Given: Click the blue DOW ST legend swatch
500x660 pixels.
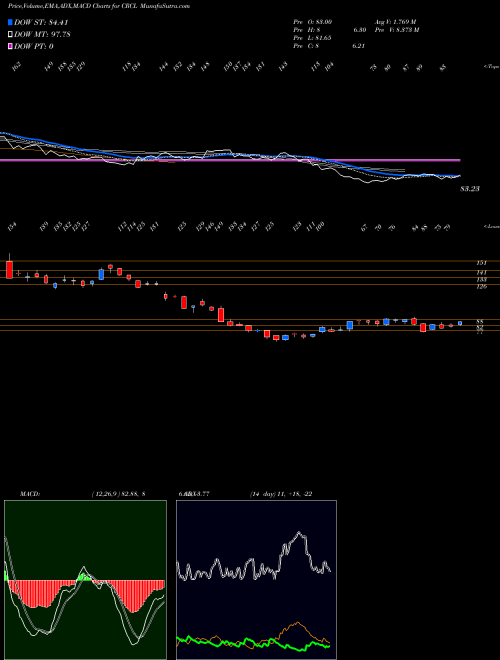Looking at the screenshot, I should pos(11,22).
